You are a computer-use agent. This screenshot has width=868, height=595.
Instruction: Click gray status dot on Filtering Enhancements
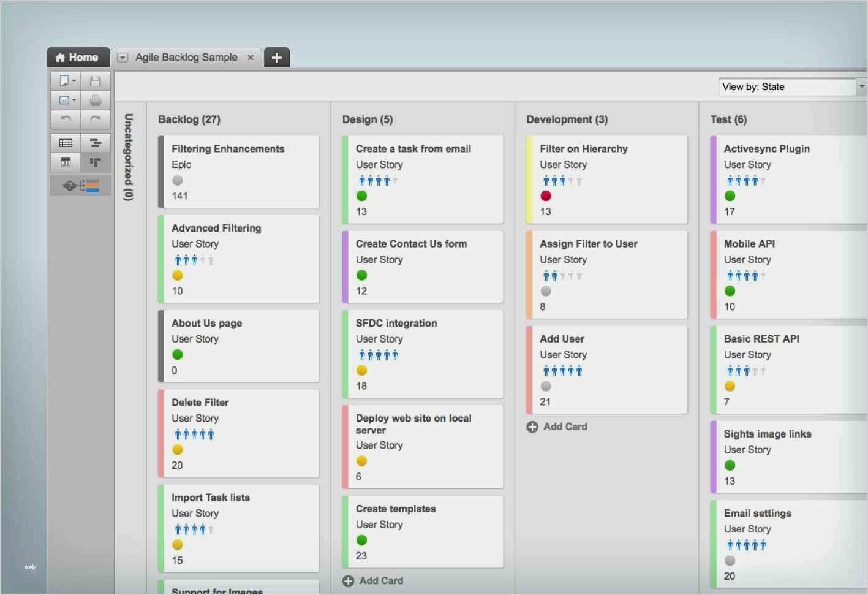tap(178, 180)
